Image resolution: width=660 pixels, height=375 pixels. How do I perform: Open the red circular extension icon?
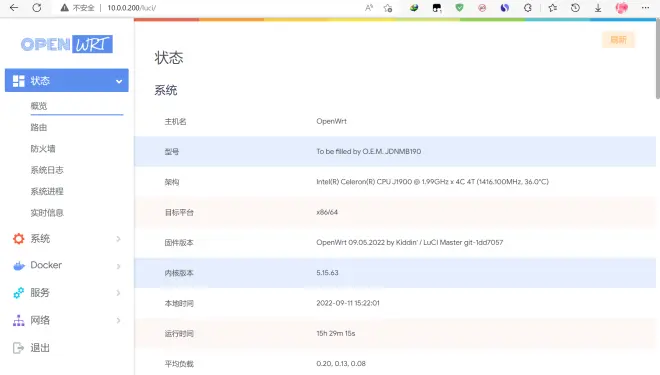[x=482, y=8]
